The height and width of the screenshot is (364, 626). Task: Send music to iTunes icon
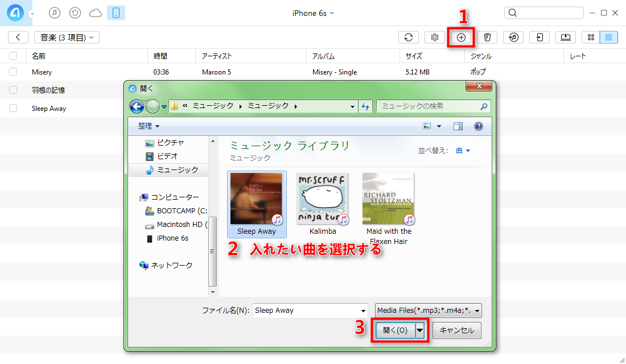(513, 37)
